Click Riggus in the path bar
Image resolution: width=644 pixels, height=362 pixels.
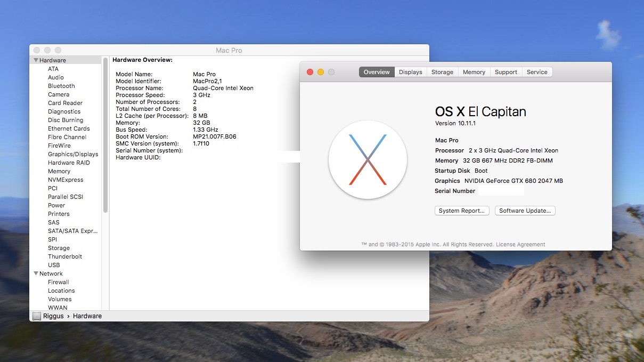click(53, 316)
